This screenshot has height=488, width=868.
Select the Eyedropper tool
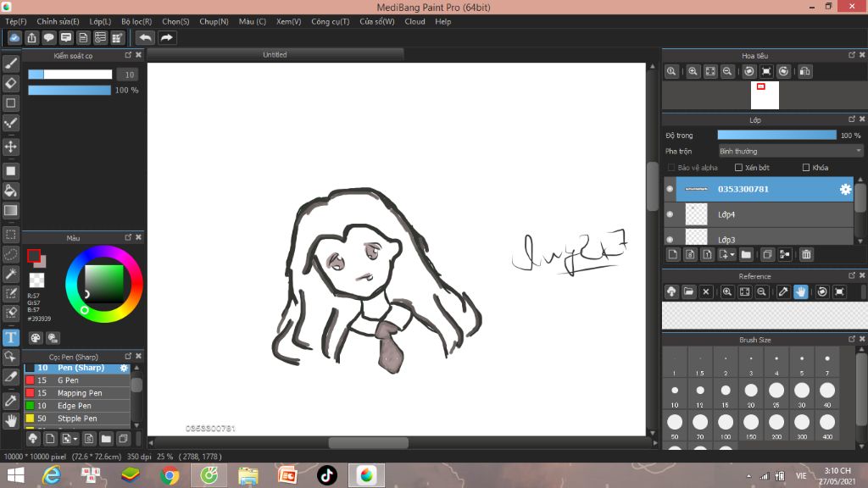[x=10, y=401]
